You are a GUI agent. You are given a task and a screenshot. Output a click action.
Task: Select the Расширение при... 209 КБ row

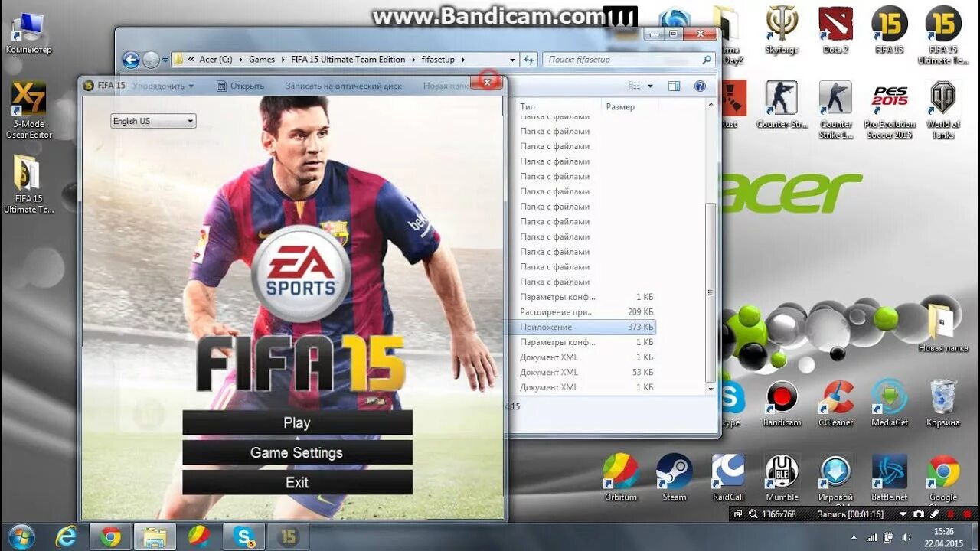(581, 312)
